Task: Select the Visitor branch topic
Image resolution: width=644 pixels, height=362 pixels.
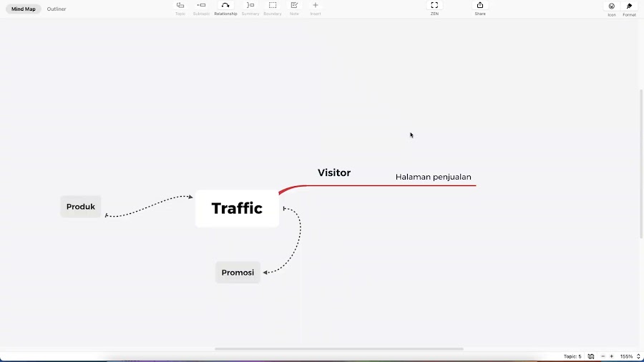Action: [x=334, y=173]
